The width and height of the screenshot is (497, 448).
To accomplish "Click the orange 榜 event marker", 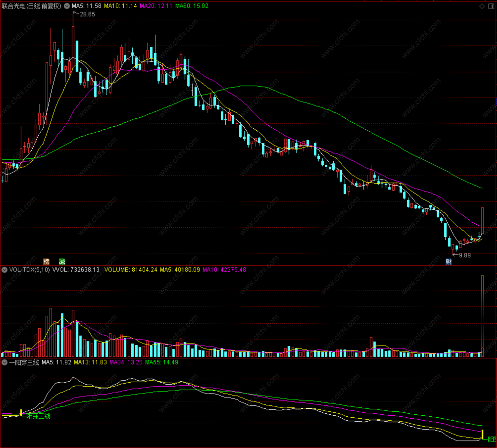I will (46, 262).
